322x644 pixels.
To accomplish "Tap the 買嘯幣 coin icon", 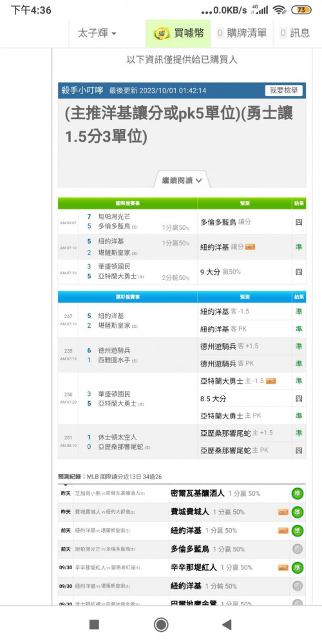I will coord(162,33).
